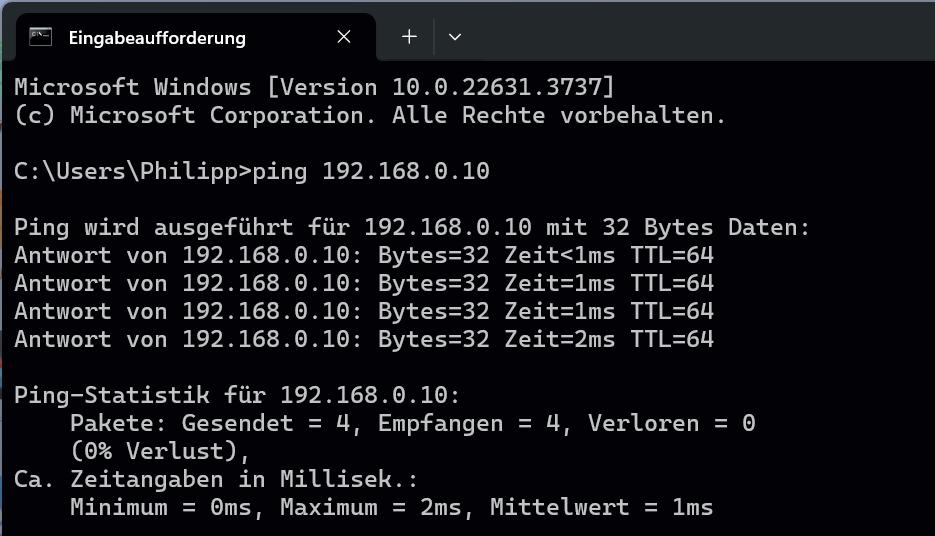Open a new tab with the plus icon

click(x=409, y=37)
